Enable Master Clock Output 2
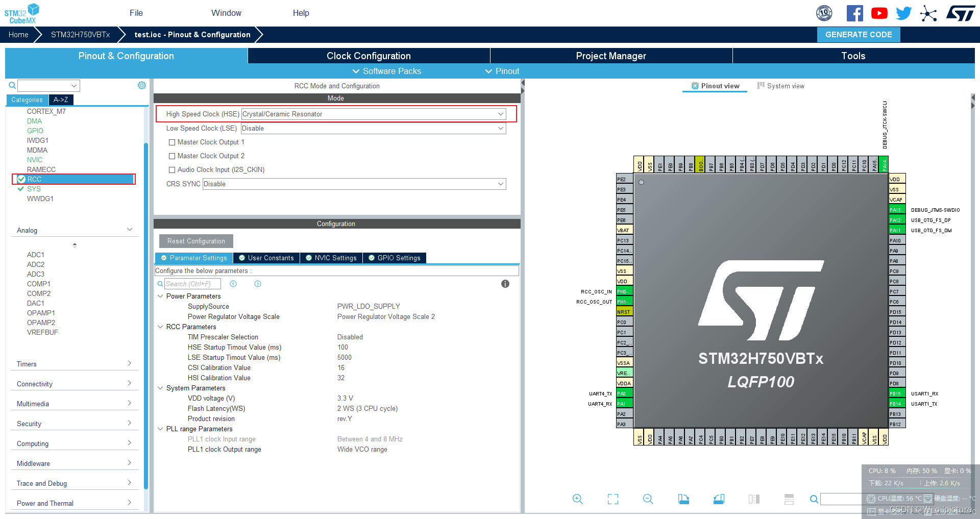Viewport: 980px width, 519px height. click(172, 156)
